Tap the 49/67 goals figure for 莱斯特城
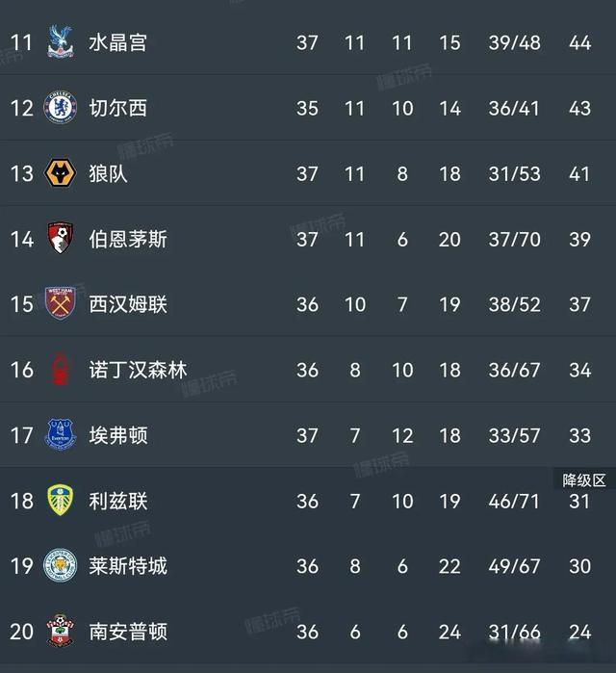This screenshot has width=616, height=673. 514,566
